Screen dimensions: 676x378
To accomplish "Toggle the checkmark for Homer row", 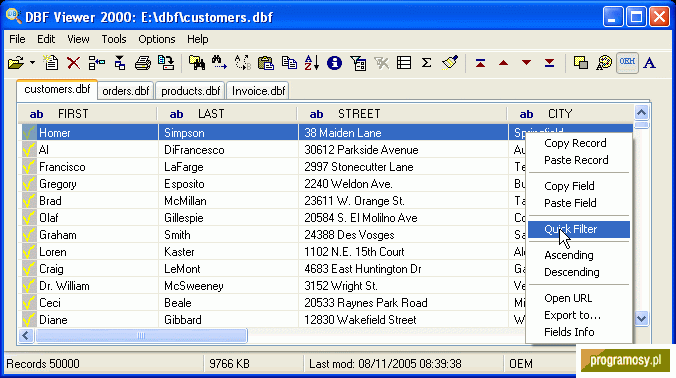I will click(29, 133).
